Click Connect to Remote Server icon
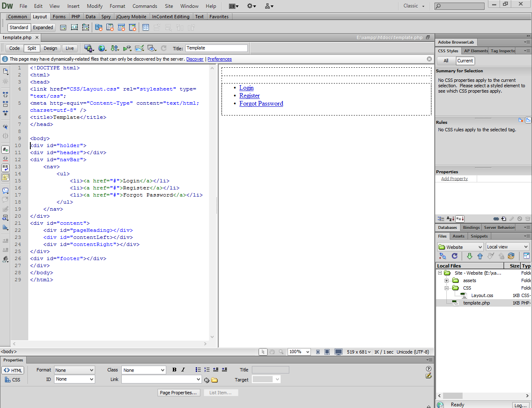The width and height of the screenshot is (532, 408). [x=443, y=256]
